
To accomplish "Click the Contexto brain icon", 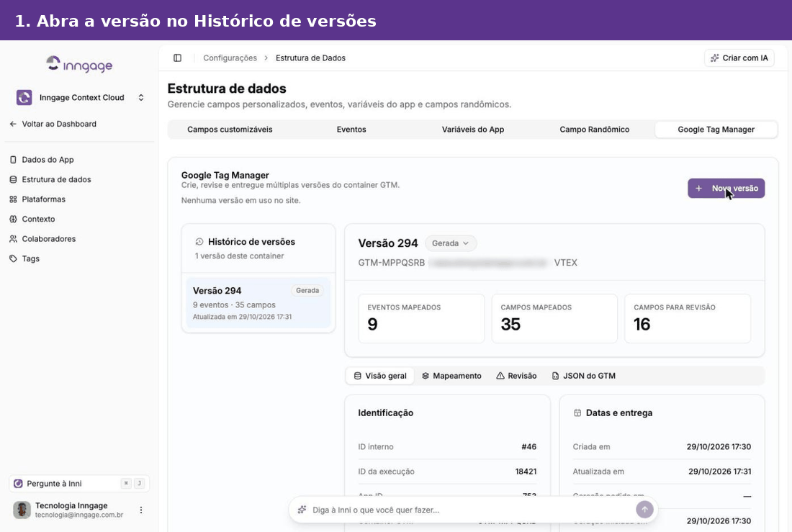I will [13, 219].
